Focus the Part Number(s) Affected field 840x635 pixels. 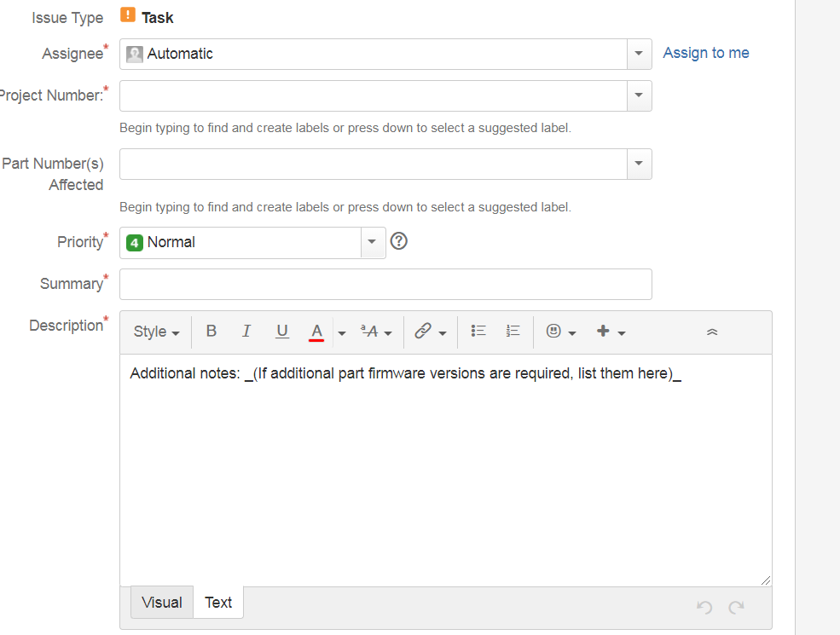[x=374, y=164]
